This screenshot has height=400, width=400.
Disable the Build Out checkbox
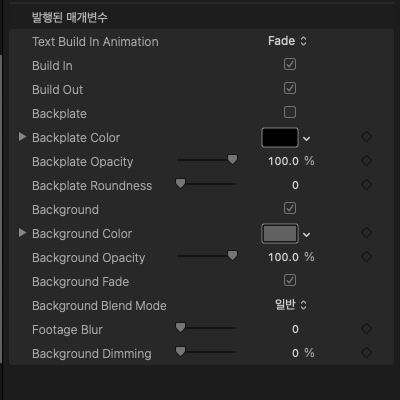coord(290,88)
